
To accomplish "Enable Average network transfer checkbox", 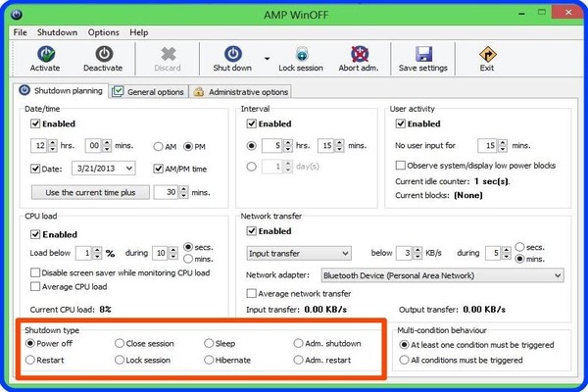I will [251, 293].
